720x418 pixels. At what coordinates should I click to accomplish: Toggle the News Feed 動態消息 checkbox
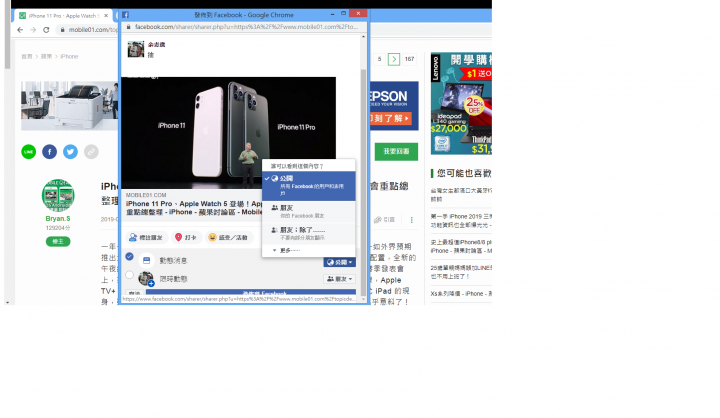[129, 256]
